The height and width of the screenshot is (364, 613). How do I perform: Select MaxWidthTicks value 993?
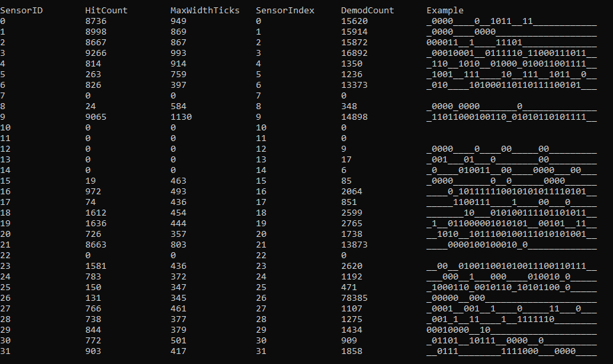click(x=179, y=53)
